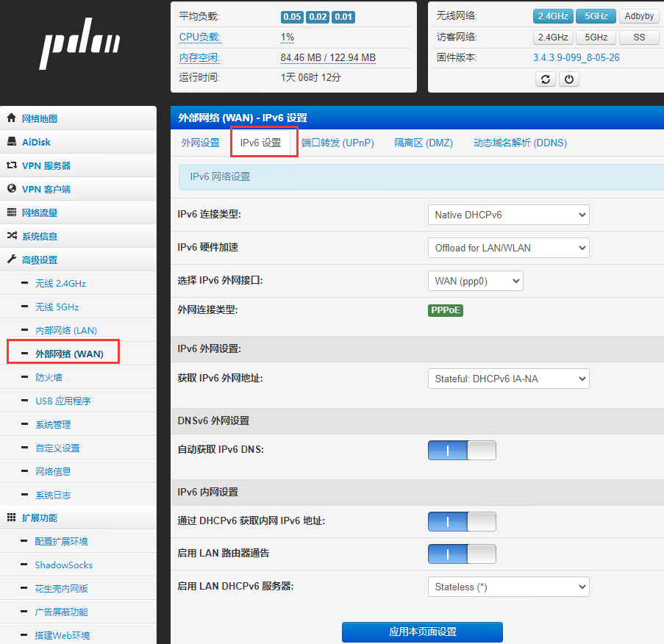Open 高级设置 menu section
The width and height of the screenshot is (664, 644).
[78, 260]
